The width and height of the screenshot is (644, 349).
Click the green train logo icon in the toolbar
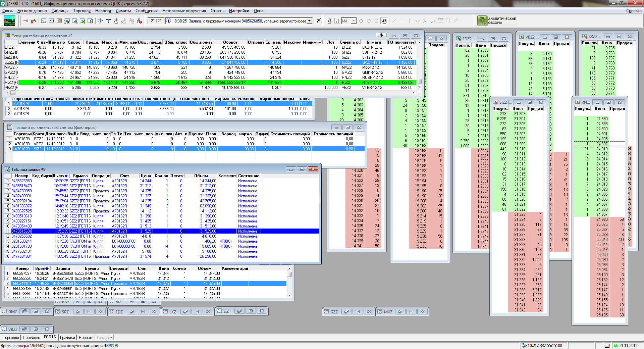(x=10, y=21)
